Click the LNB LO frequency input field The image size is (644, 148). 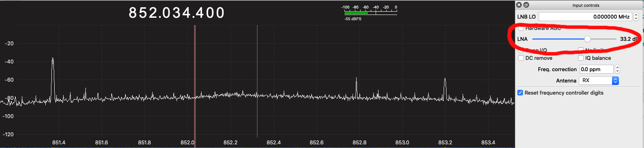click(x=585, y=17)
